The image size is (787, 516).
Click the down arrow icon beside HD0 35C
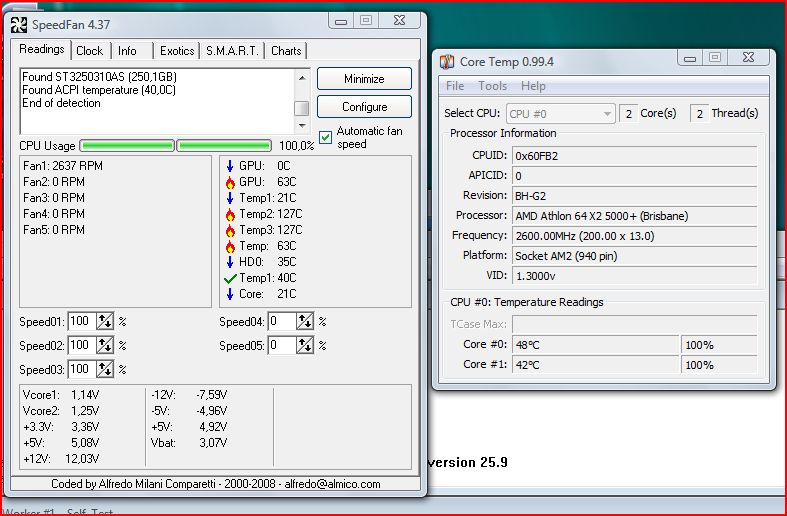[x=230, y=262]
